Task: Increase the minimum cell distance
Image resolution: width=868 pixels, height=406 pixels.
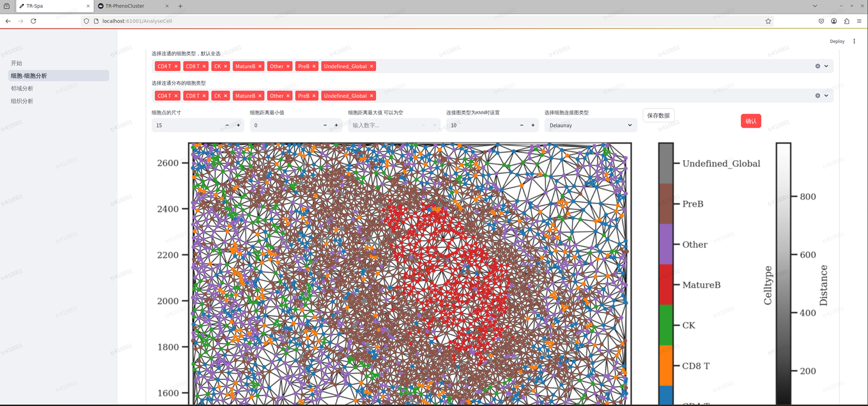Action: 336,126
